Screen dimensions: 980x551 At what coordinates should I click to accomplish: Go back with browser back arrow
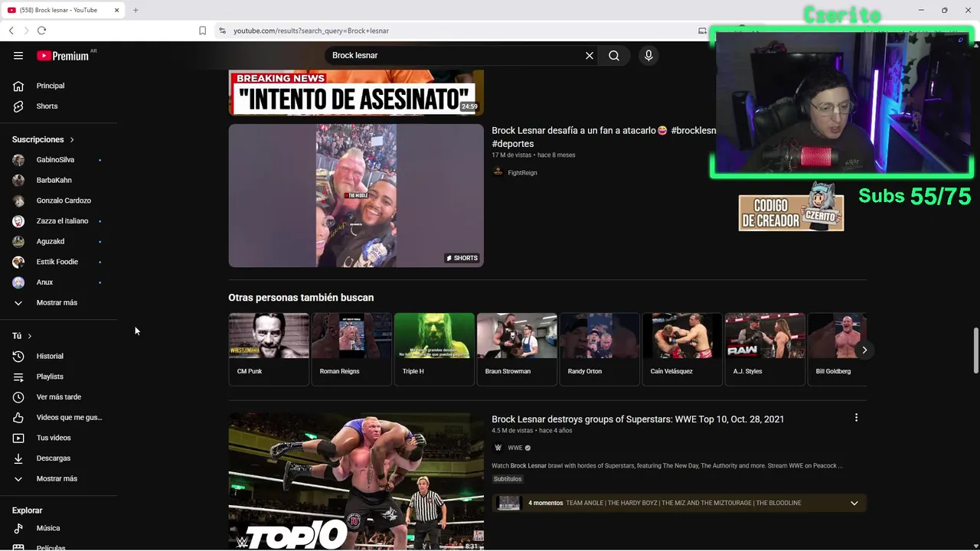tap(11, 31)
